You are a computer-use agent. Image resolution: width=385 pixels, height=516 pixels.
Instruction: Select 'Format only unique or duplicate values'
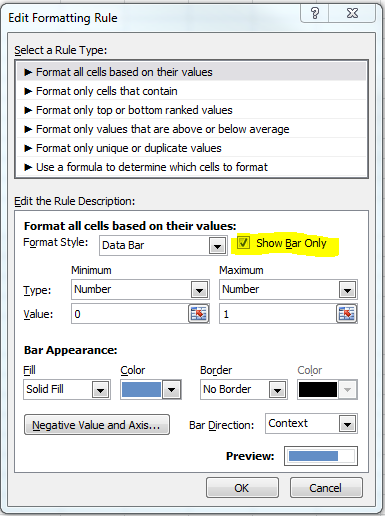tap(191, 148)
